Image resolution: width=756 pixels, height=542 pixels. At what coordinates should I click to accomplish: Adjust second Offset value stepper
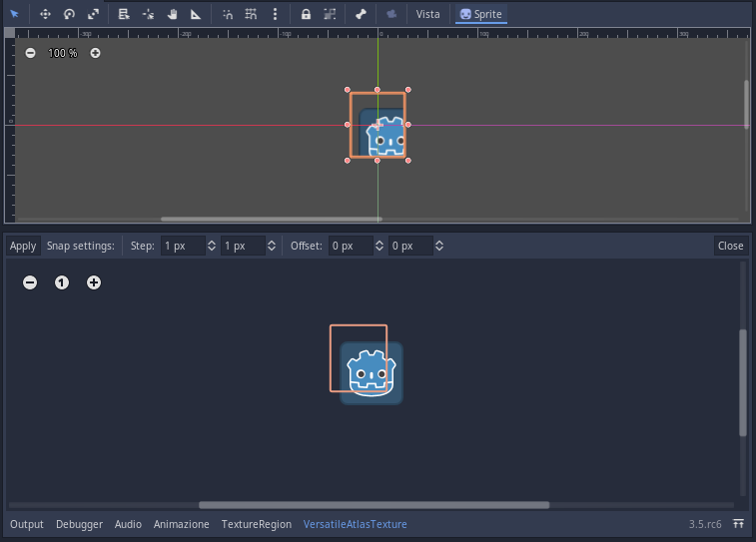(x=439, y=246)
